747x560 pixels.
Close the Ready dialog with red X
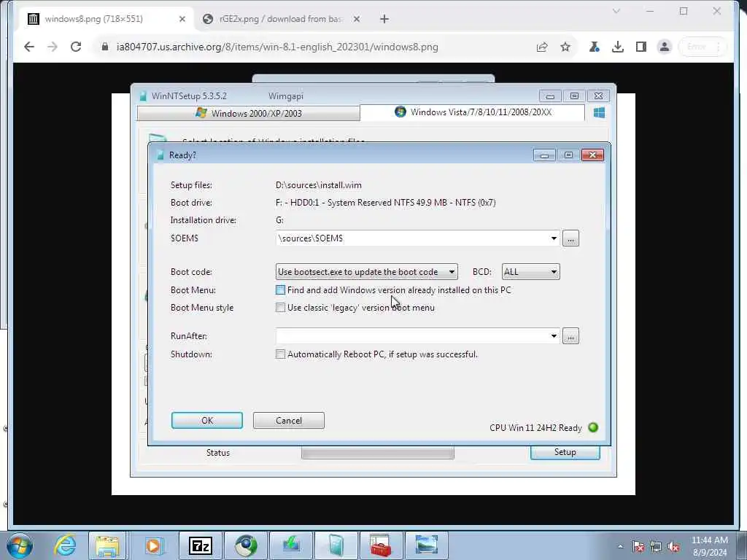[x=592, y=155]
